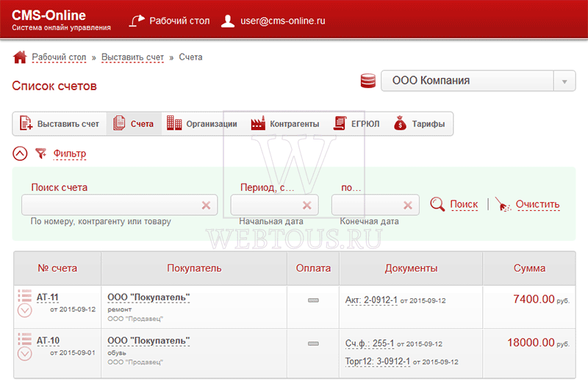Open document Акт 2-0912-1
588x387 pixels.
tap(371, 300)
